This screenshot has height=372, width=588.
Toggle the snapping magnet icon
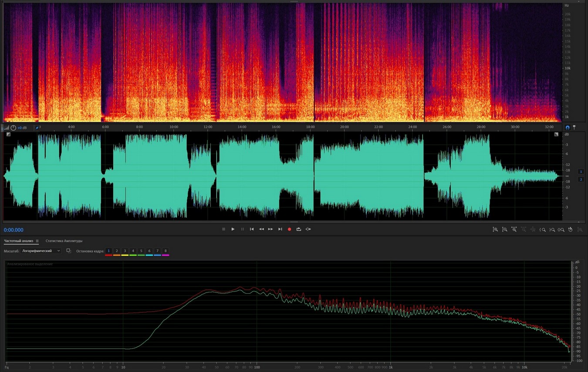click(x=567, y=127)
